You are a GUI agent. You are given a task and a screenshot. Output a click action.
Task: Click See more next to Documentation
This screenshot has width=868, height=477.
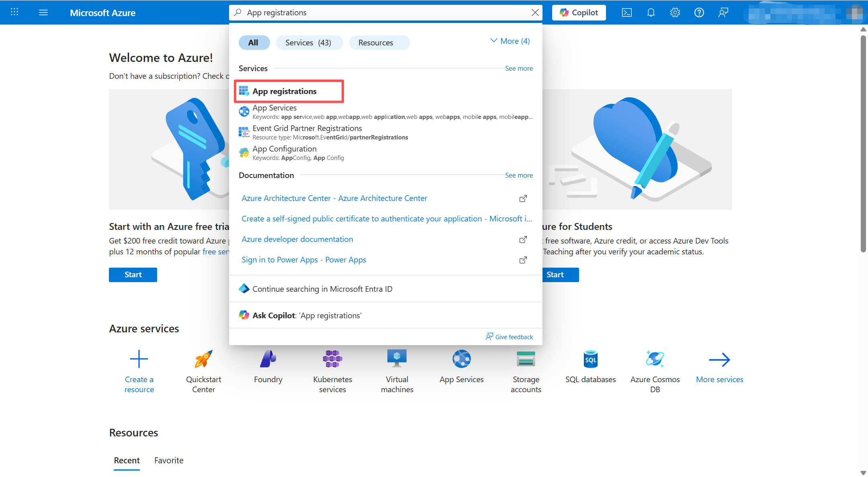point(519,175)
